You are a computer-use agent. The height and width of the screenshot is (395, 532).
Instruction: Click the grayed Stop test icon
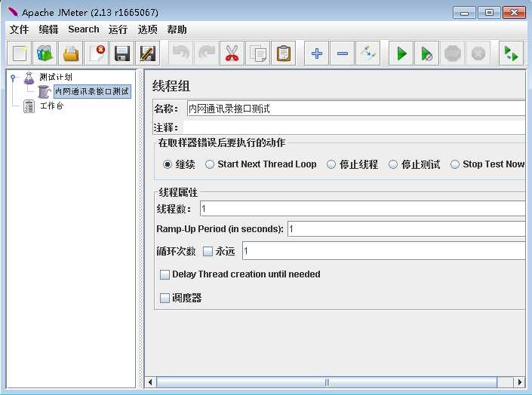[x=453, y=54]
